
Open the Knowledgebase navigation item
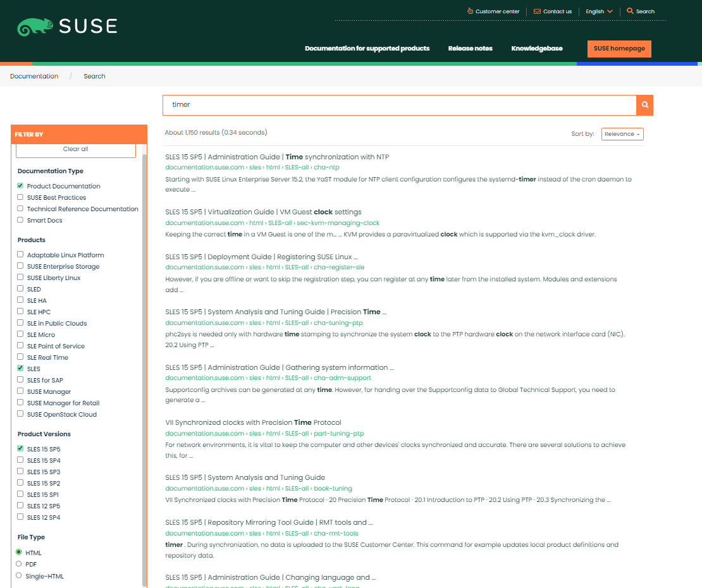tap(536, 48)
